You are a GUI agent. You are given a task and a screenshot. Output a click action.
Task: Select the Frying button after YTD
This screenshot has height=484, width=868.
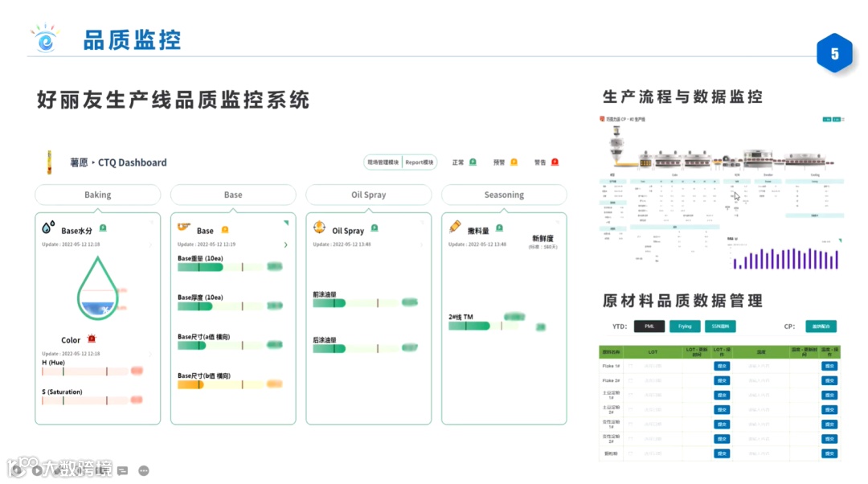pos(685,326)
